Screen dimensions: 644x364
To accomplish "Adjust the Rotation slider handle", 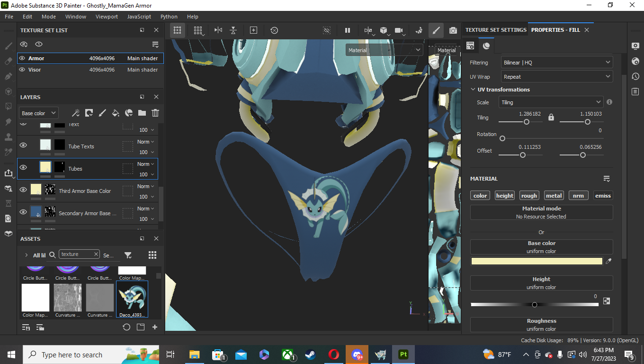I will click(502, 139).
